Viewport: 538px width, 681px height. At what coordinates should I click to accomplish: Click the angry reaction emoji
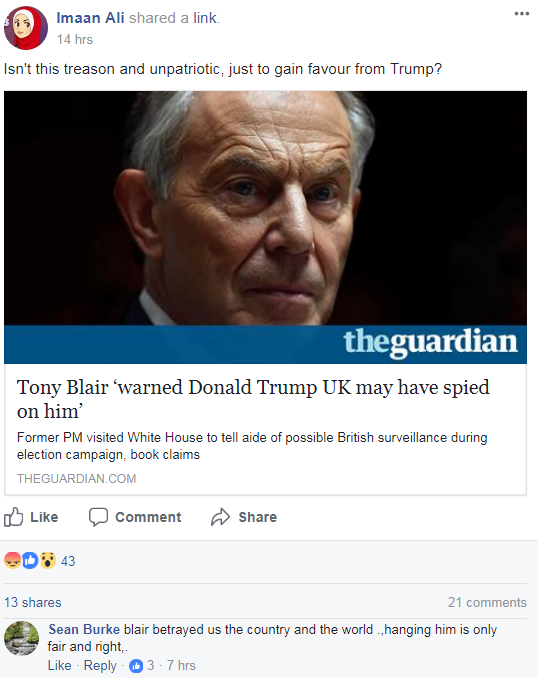[13, 560]
